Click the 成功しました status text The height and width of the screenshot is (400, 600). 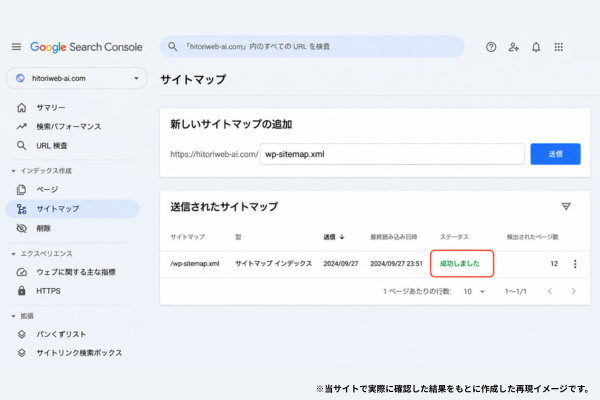(460, 263)
